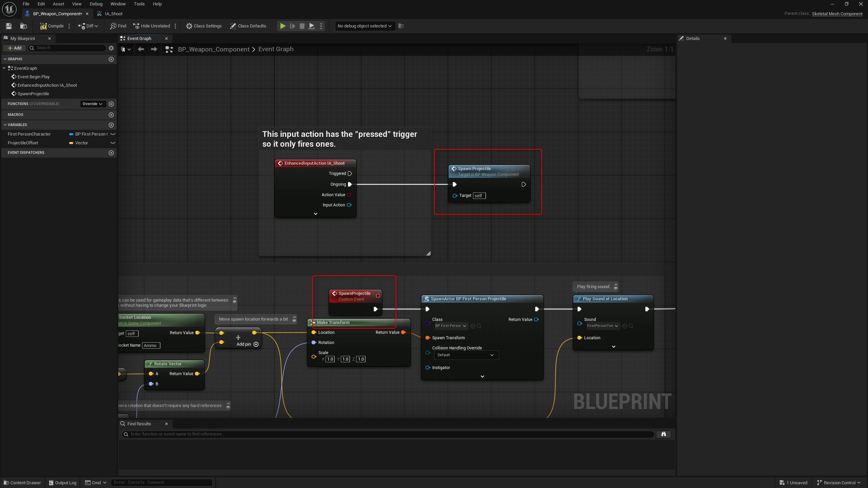Viewport: 868px width, 488px height.
Task: Open the File menu
Action: [26, 4]
